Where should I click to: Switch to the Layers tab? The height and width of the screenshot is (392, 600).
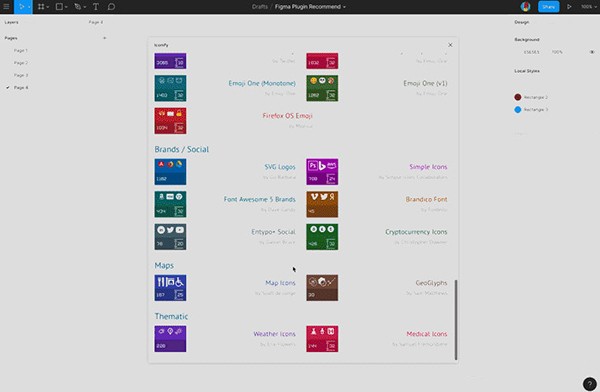[11, 22]
